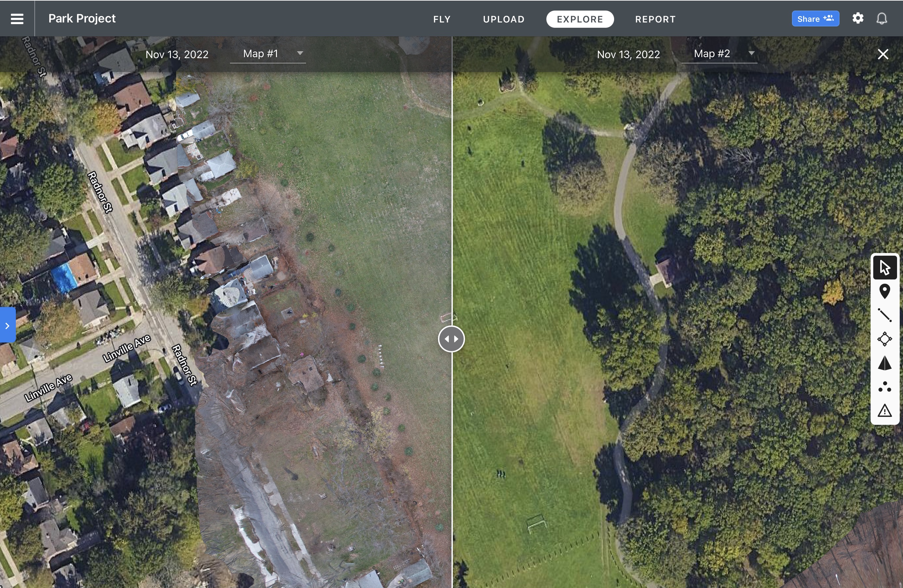
Task: Click the blue Share button
Action: (815, 18)
